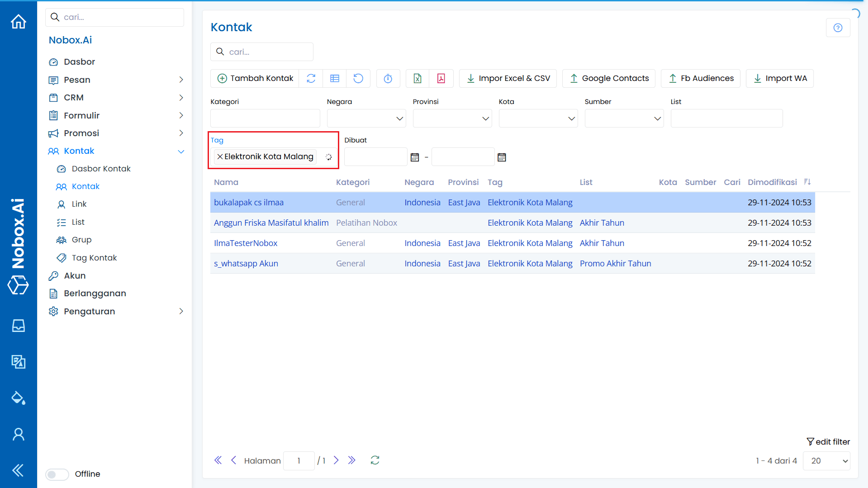
Task: Refresh contacts using the circular refresh icon
Action: pos(311,78)
